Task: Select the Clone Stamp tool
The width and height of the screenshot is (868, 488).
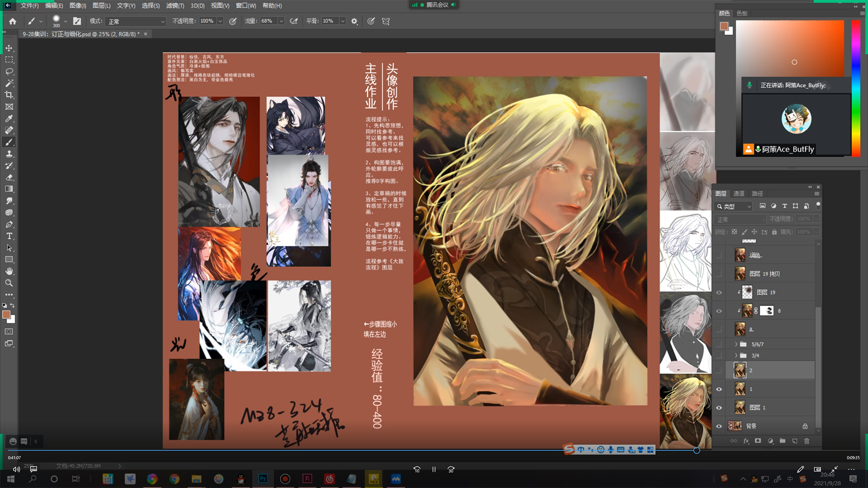Action: (x=9, y=154)
